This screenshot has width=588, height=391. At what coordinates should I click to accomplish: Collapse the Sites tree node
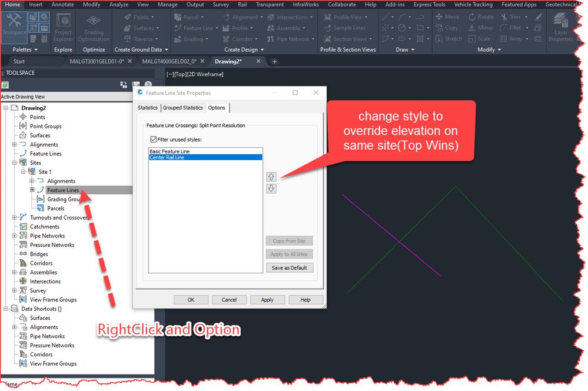tap(15, 163)
